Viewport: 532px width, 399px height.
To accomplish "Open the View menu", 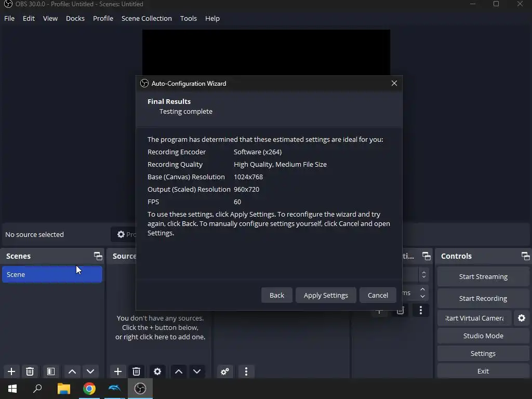I will [x=50, y=18].
